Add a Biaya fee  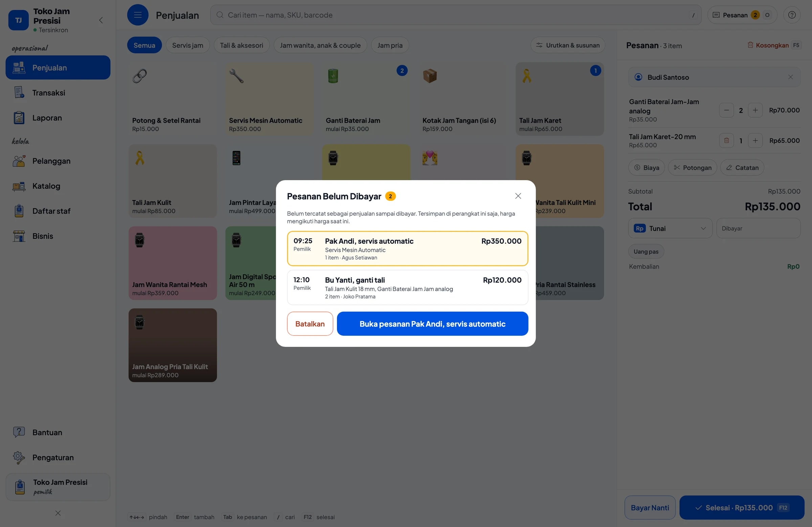(646, 167)
